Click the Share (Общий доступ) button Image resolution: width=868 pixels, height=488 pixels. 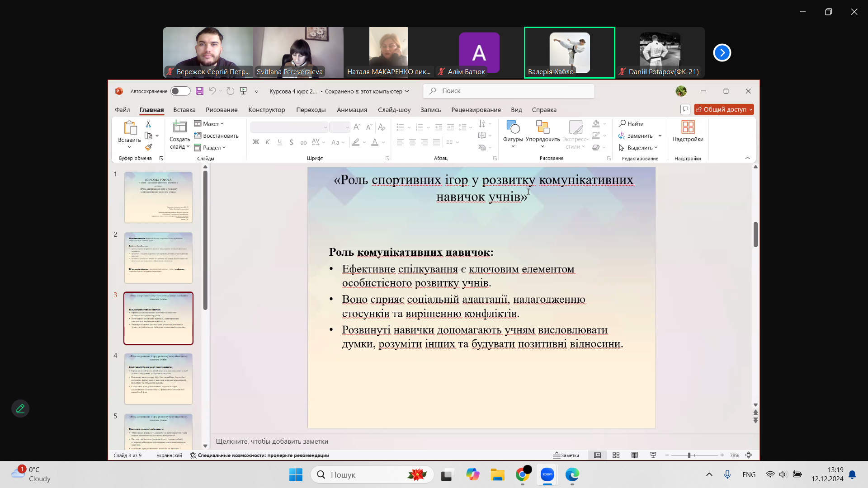click(724, 109)
